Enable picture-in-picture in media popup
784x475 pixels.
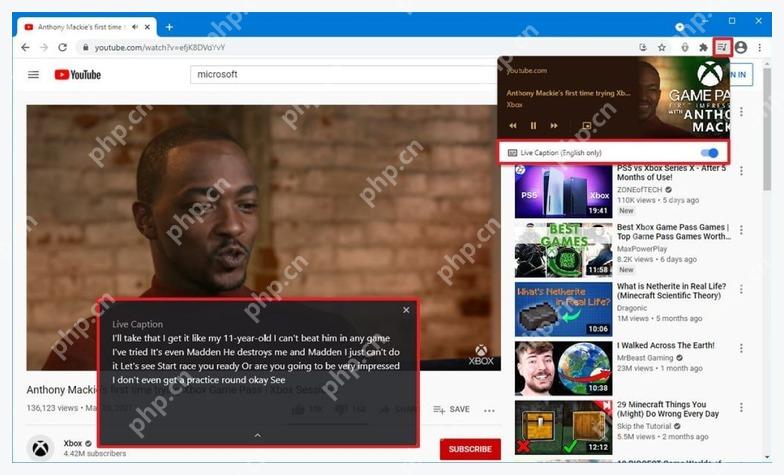586,126
